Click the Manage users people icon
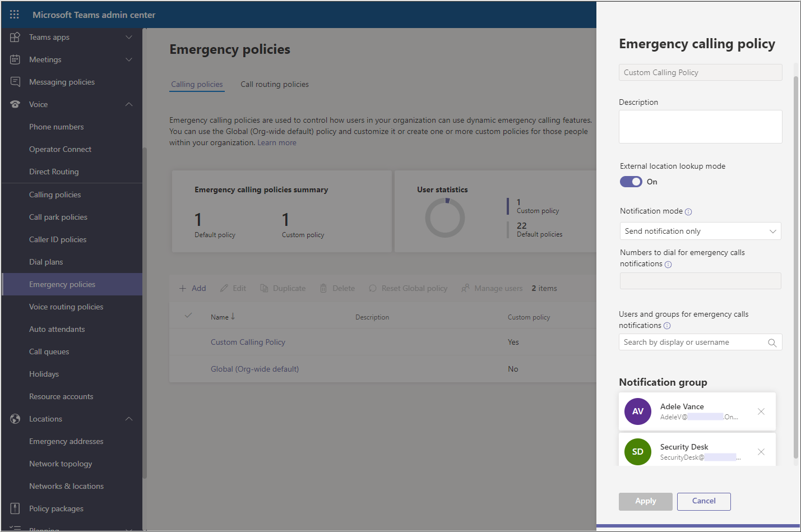Viewport: 801px width, 532px height. [465, 288]
